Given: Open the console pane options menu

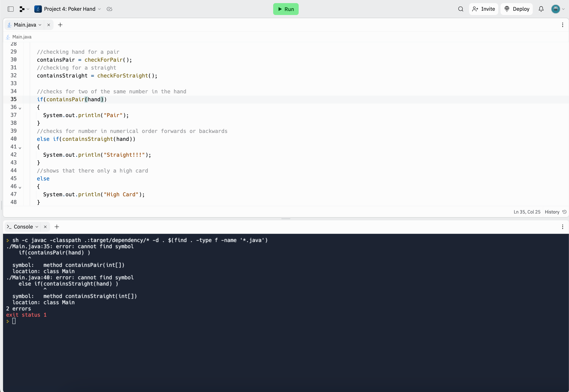Looking at the screenshot, I should click(562, 227).
